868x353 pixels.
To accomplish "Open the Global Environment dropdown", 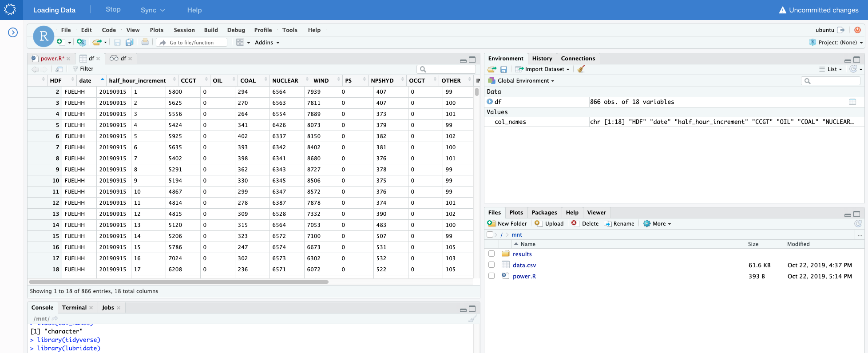I will (521, 81).
